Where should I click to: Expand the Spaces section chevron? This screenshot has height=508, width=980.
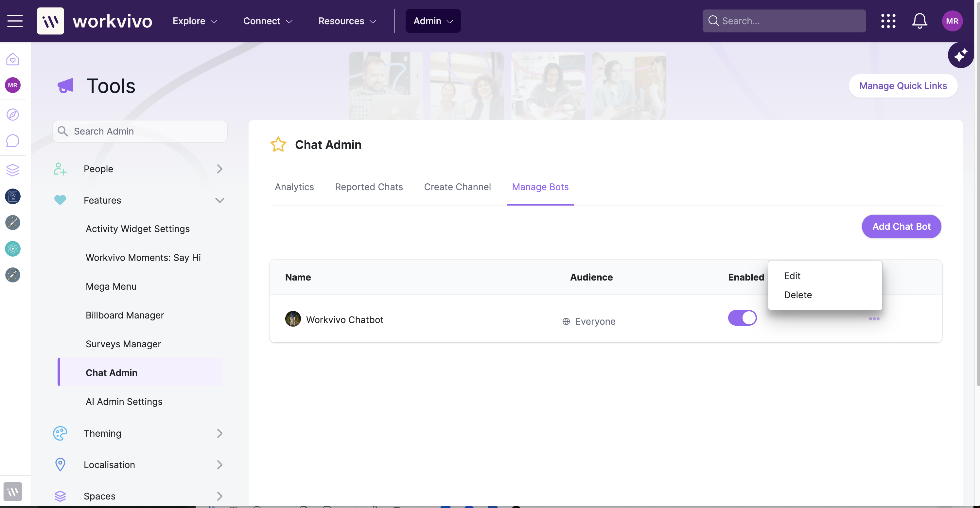tap(219, 496)
